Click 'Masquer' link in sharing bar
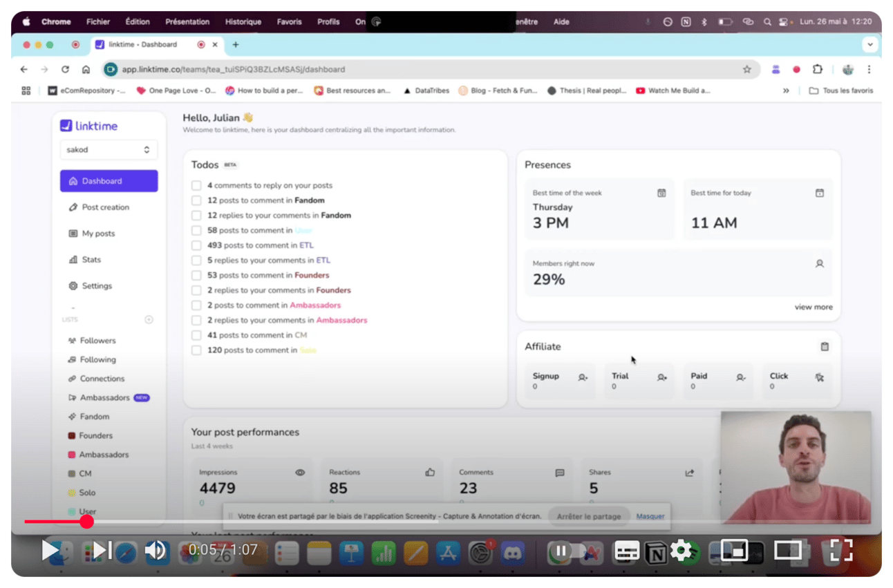The height and width of the screenshot is (588, 893). [x=650, y=516]
